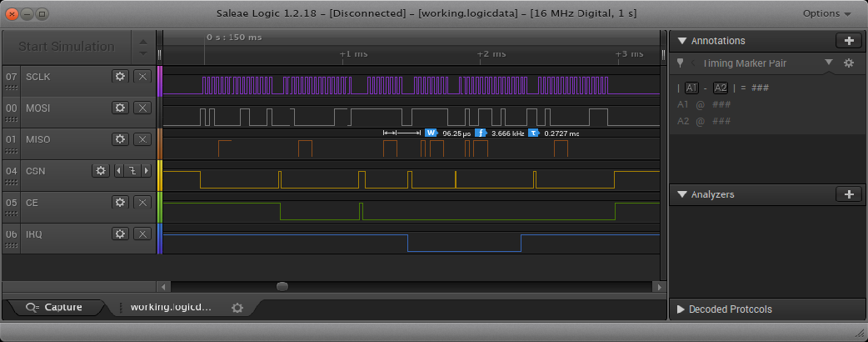
Task: Remove the IRQ channel with X button
Action: 142,234
